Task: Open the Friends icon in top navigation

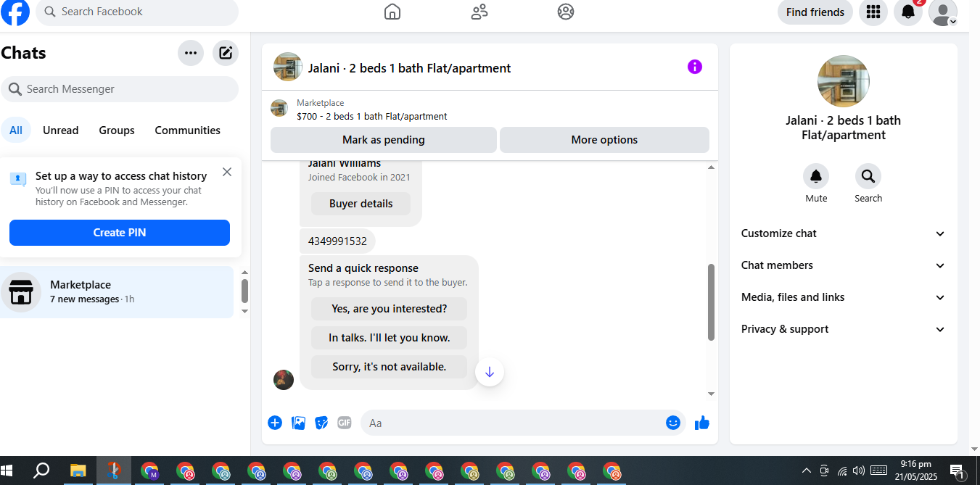Action: click(x=479, y=12)
